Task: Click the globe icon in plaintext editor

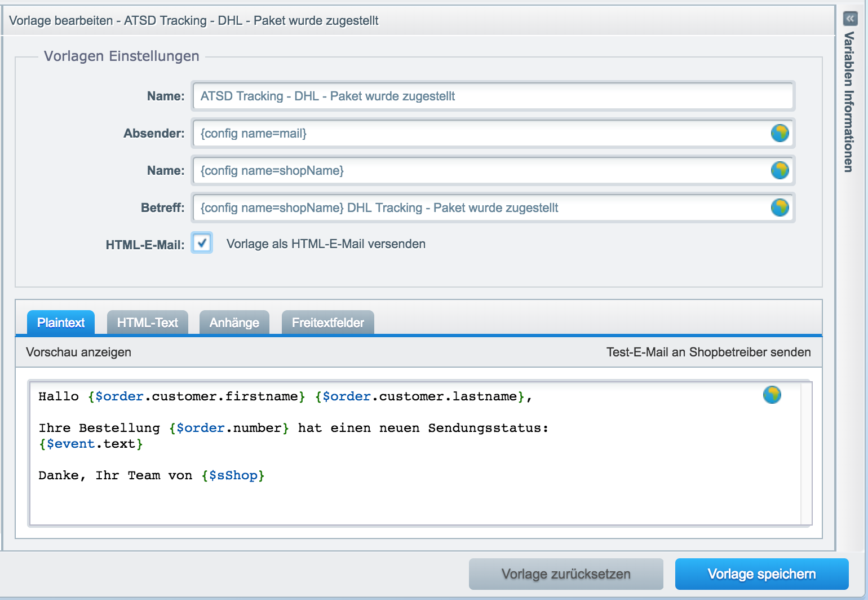Action: point(772,395)
